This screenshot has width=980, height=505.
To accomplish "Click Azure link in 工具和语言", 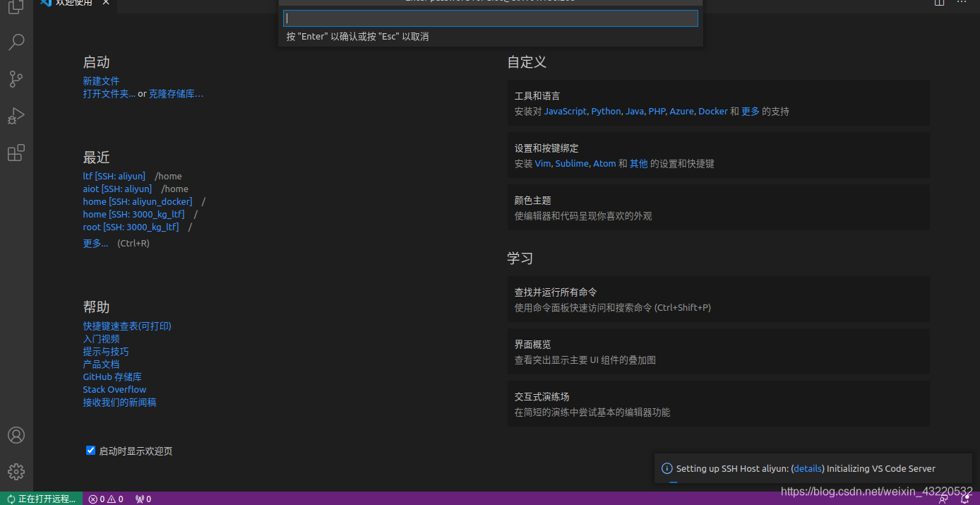I will click(681, 112).
